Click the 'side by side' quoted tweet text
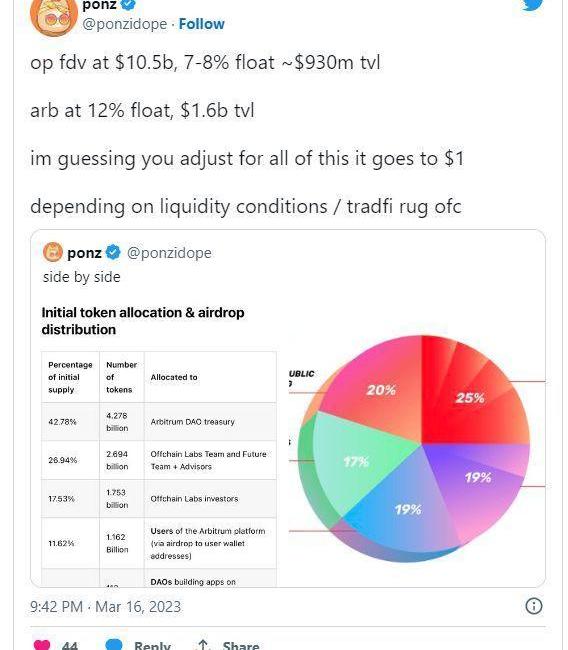568x650 pixels. 82,277
